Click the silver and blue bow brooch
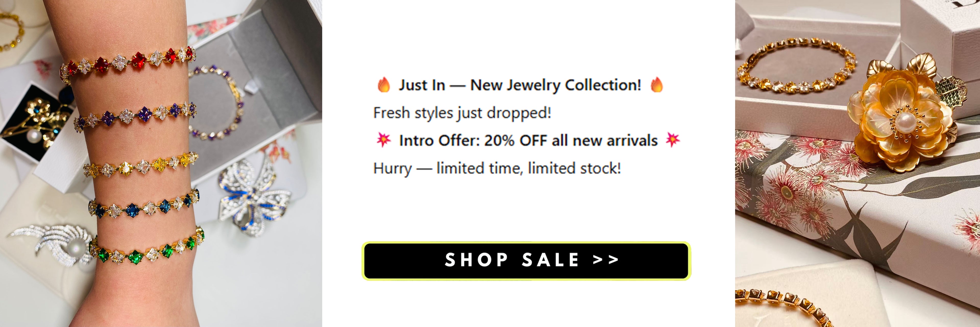Screen dimensions: 980x327 254,195
